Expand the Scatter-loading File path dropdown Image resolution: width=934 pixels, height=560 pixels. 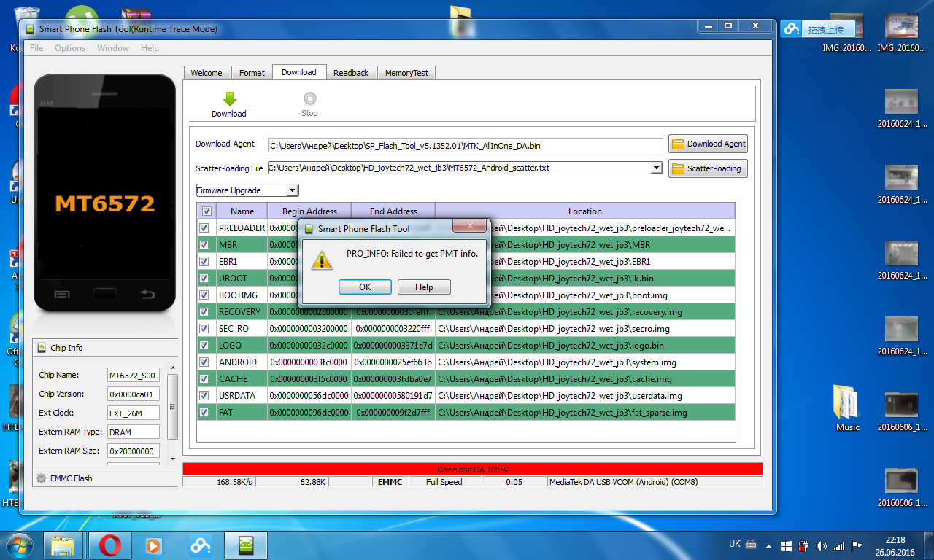pos(656,168)
